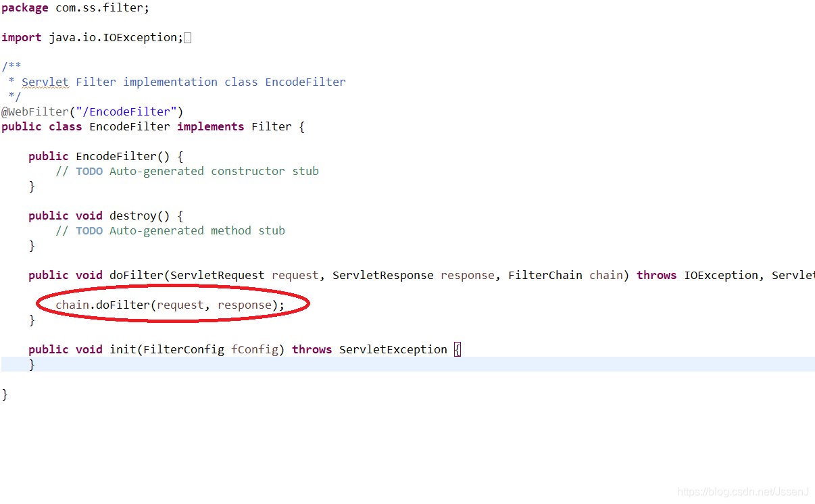Click the 'init' method name
Screen dimensions: 815x504
coord(123,349)
